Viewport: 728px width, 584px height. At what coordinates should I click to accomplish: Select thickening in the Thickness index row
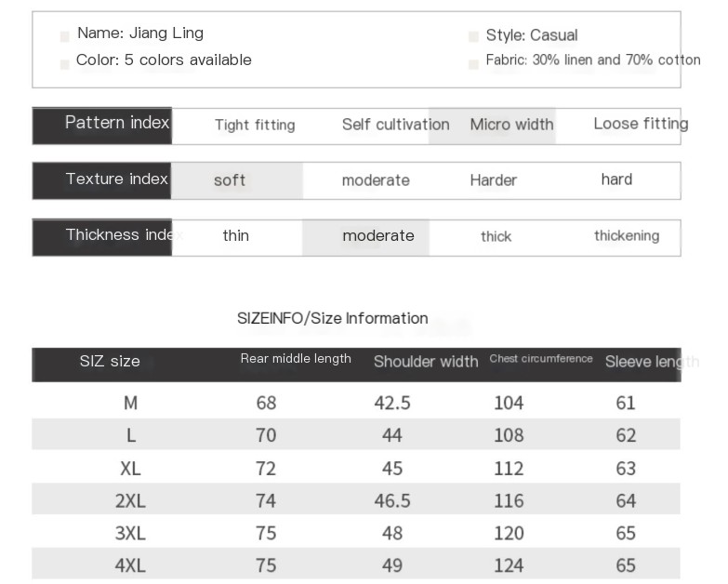[x=626, y=236]
